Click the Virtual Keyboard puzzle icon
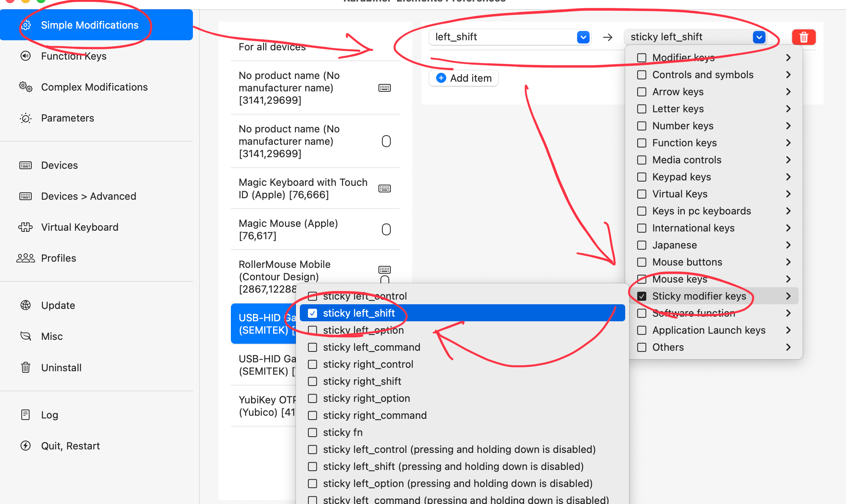Image resolution: width=846 pixels, height=504 pixels. pyautogui.click(x=26, y=227)
